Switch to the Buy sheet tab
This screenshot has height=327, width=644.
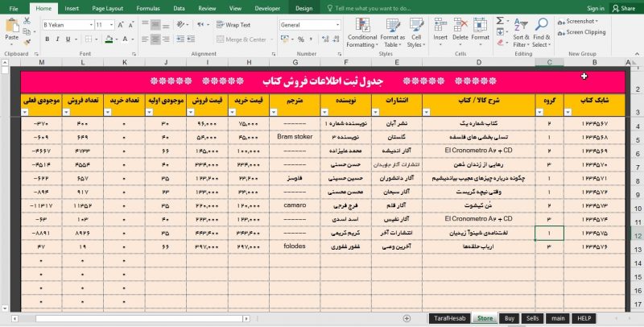tap(510, 318)
